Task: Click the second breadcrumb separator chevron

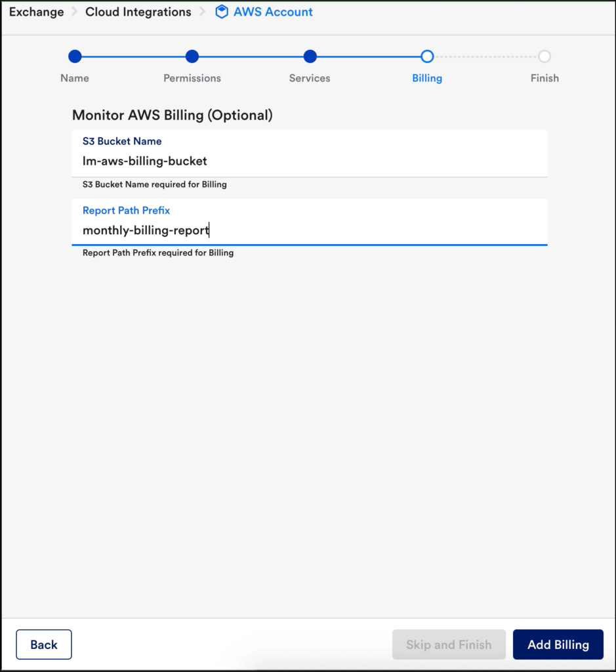Action: click(x=202, y=12)
